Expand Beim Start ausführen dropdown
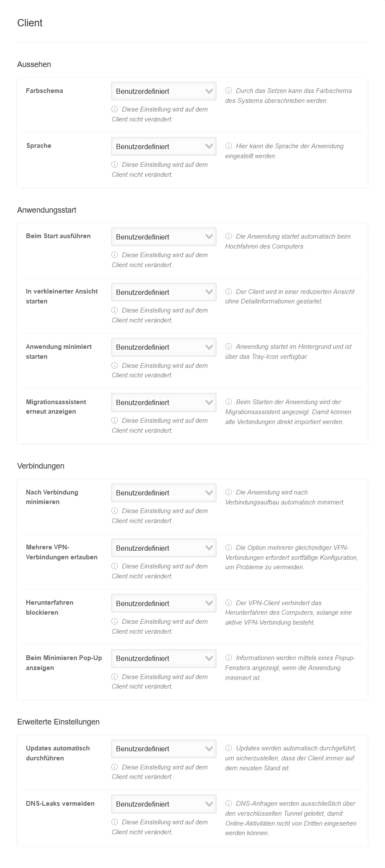 point(163,237)
